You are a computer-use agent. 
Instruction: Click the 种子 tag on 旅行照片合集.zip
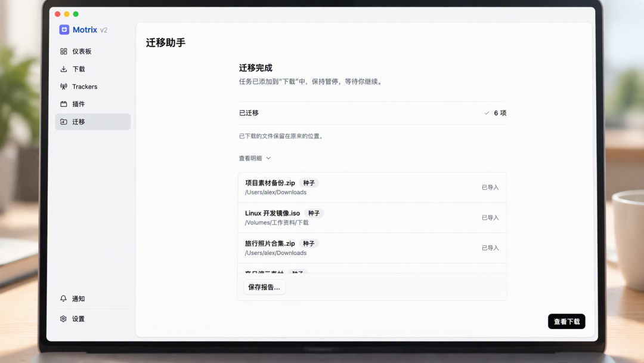(309, 244)
